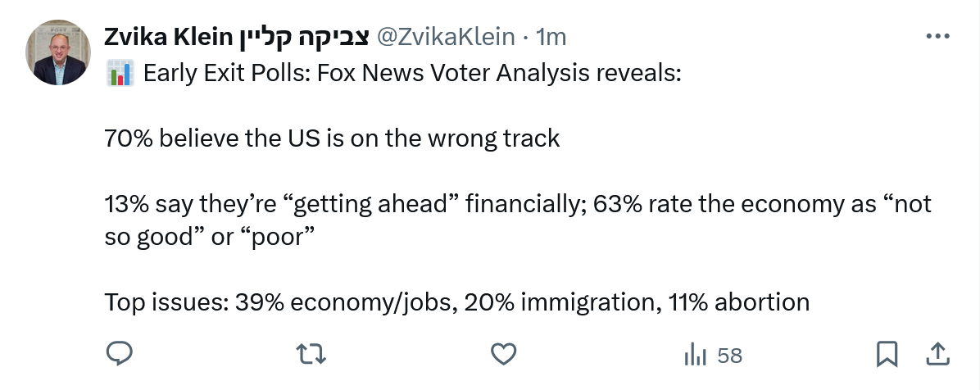Open tweet permalink via the 1m timestamp

pos(551,37)
